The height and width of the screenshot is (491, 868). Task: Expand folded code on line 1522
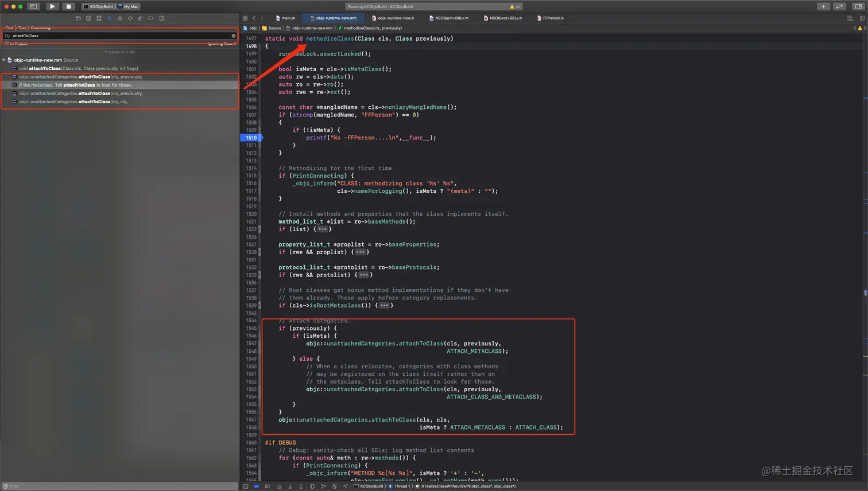(323, 229)
